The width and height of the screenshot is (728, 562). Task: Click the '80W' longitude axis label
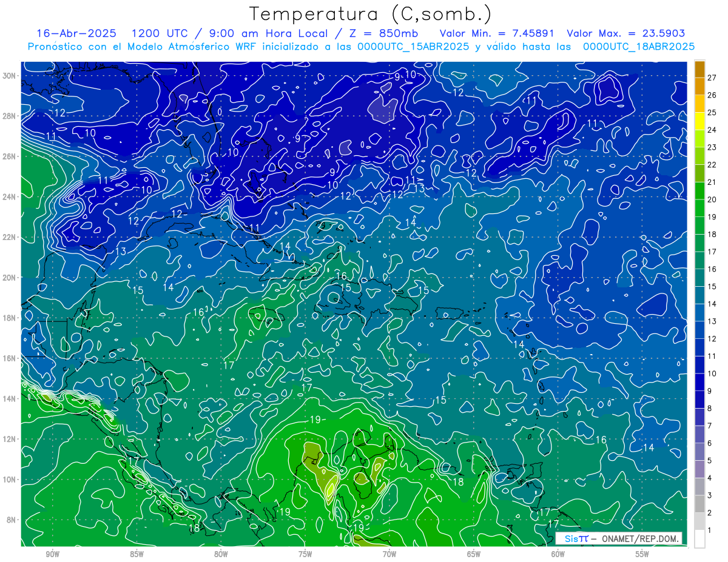[221, 554]
